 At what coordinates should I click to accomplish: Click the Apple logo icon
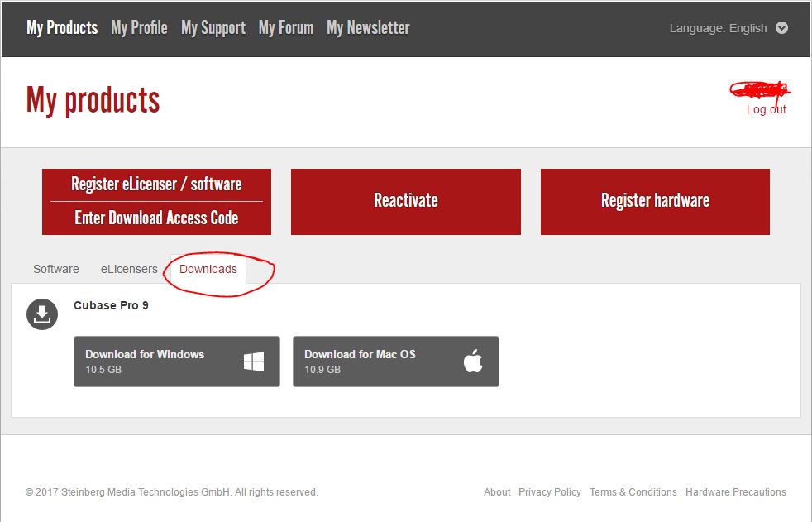click(x=473, y=362)
